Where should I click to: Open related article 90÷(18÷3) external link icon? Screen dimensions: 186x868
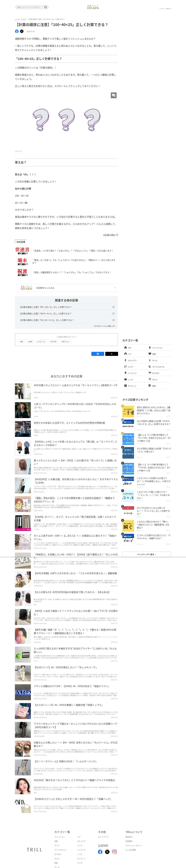[113, 307]
